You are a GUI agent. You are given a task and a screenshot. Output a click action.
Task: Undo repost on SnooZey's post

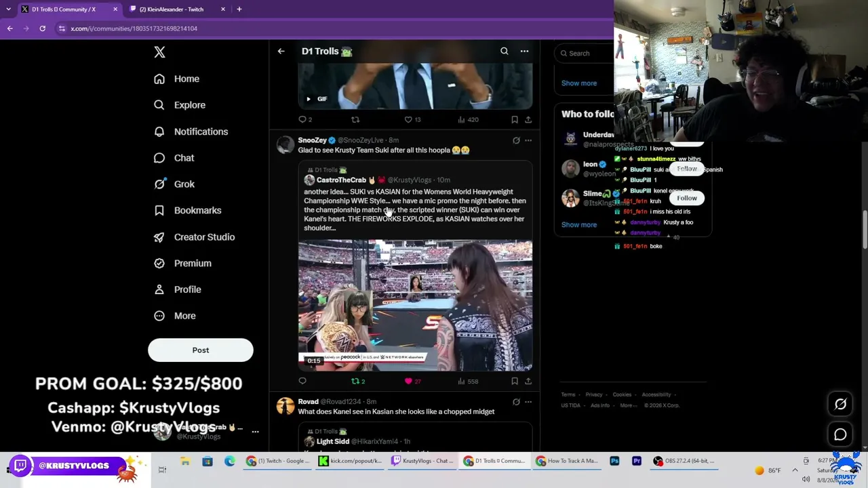pyautogui.click(x=358, y=381)
